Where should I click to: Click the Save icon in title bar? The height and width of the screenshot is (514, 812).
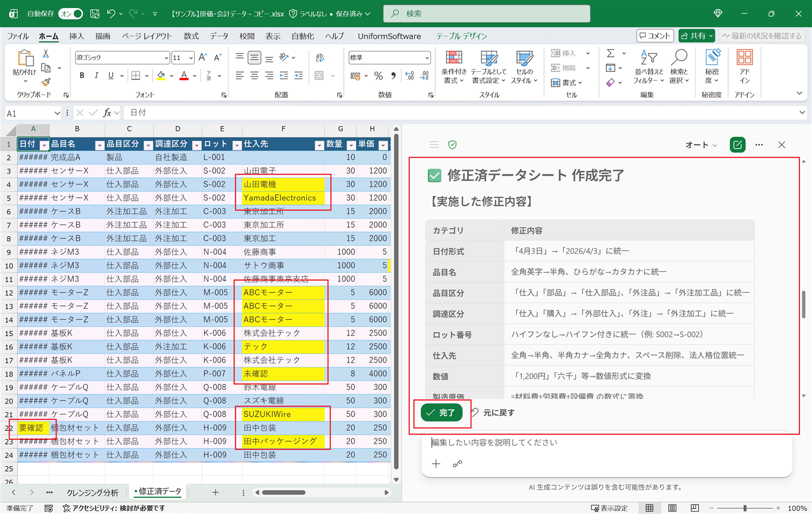[x=95, y=14]
